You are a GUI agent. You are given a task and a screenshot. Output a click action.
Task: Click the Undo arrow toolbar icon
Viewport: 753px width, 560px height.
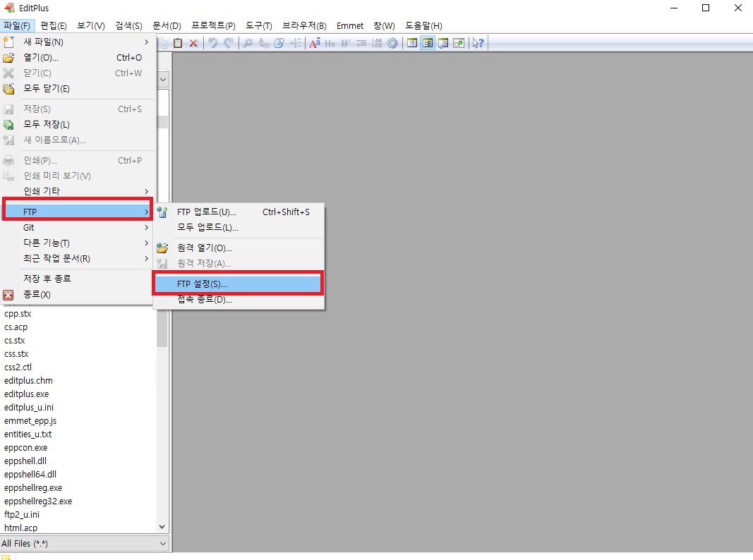pyautogui.click(x=212, y=43)
